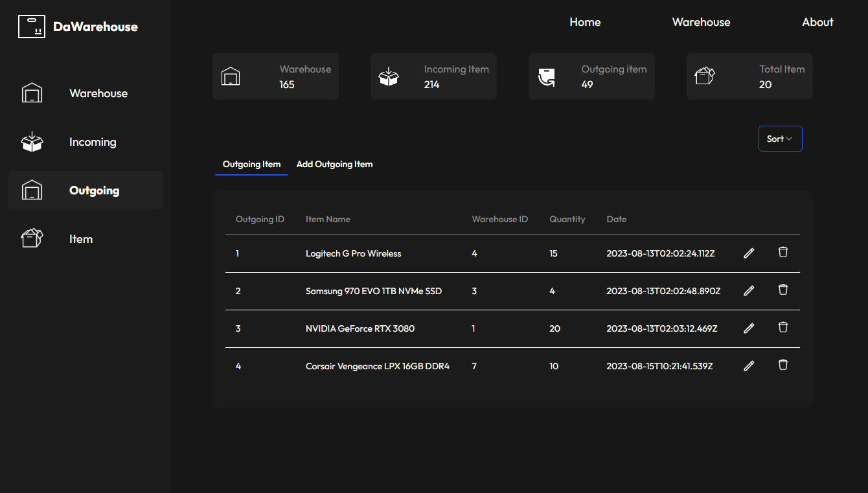Click pencil icon for Samsung 970 EVO

pos(749,291)
